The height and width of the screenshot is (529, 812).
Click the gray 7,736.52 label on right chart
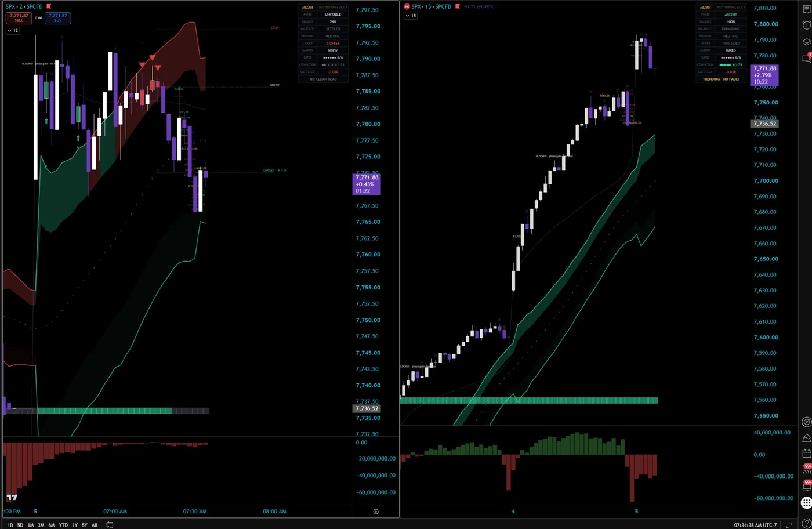[x=764, y=124]
